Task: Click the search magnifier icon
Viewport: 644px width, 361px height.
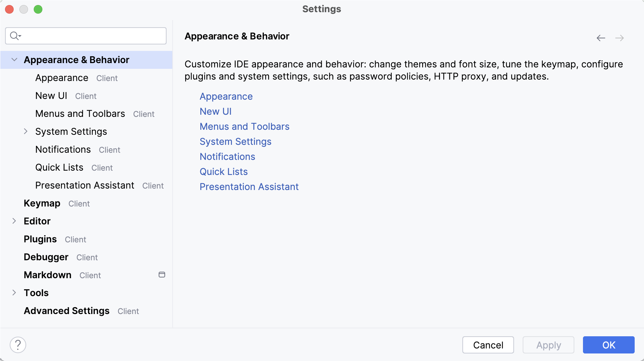Action: 14,36
